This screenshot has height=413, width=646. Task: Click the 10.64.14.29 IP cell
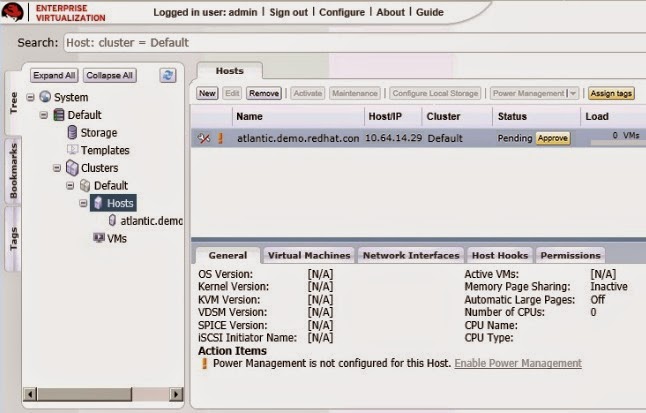point(393,138)
